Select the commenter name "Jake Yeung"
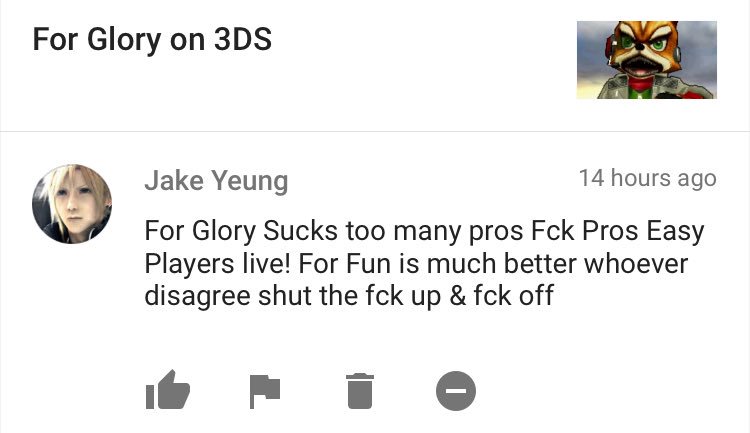Image resolution: width=750 pixels, height=433 pixels. tap(216, 181)
